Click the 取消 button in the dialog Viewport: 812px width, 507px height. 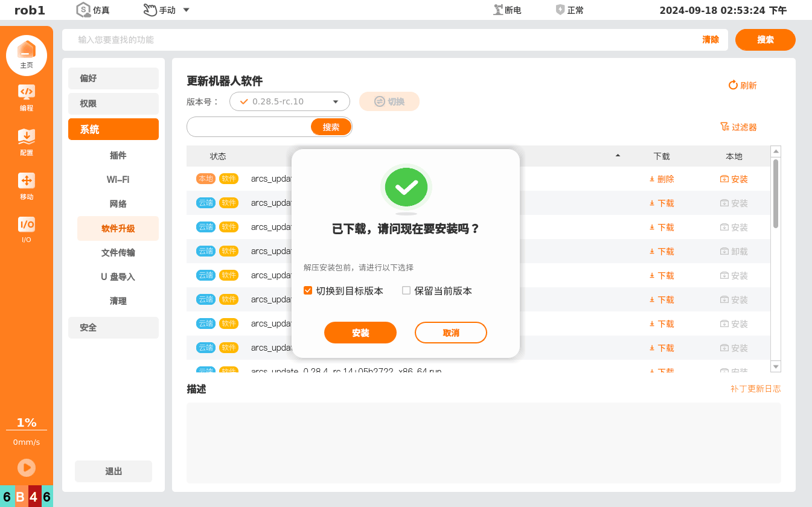(x=451, y=333)
